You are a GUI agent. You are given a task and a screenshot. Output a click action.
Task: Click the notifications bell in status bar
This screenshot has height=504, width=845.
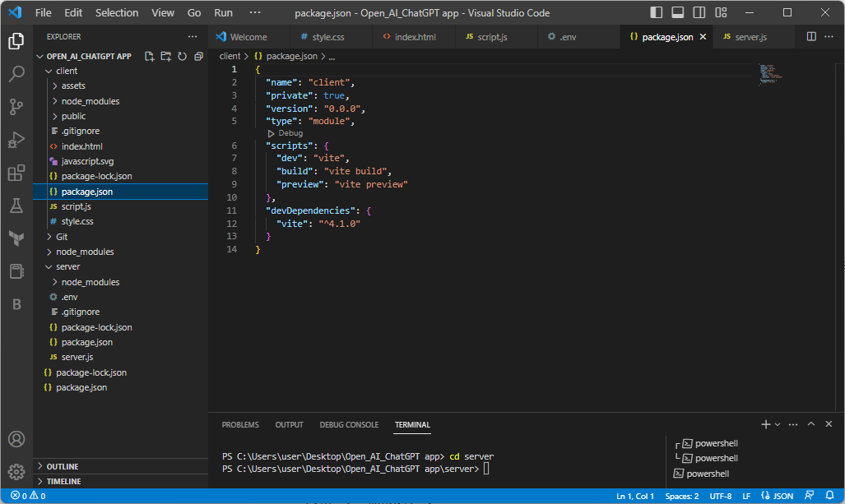[x=829, y=496]
